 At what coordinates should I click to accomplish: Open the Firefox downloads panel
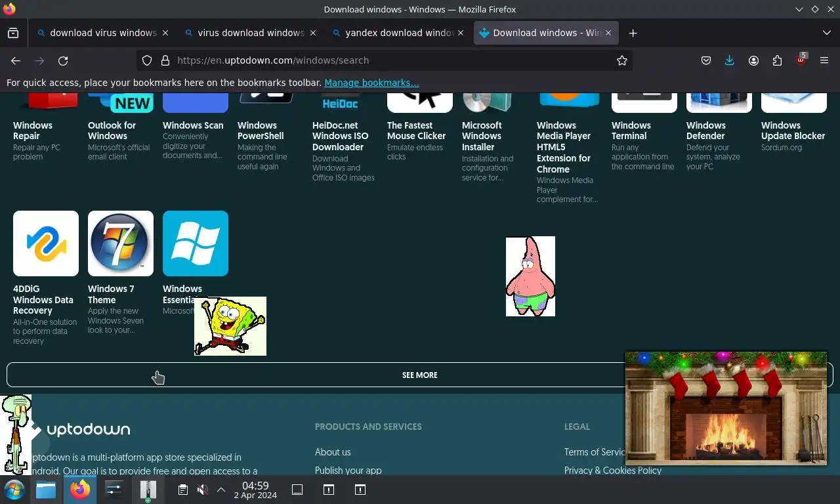[x=730, y=60]
